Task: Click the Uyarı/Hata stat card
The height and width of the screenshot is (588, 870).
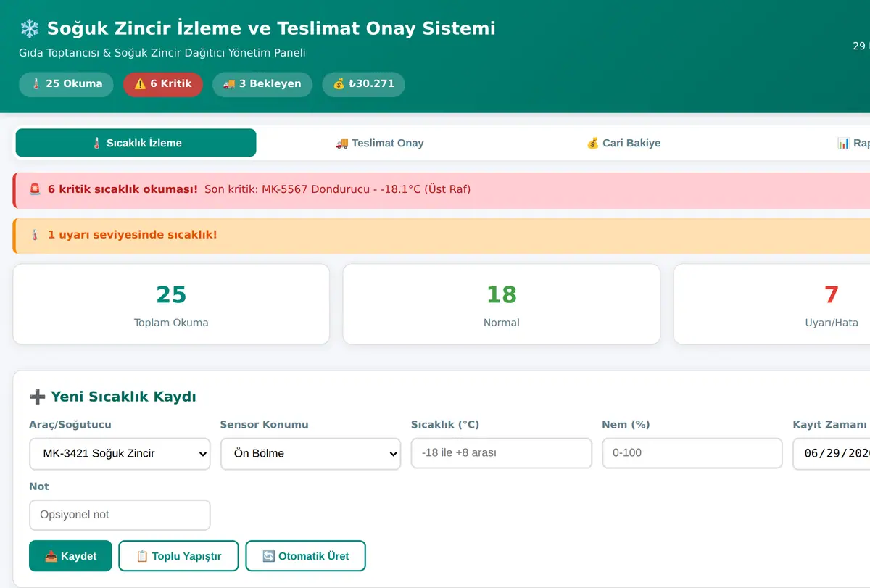Action: (x=772, y=304)
